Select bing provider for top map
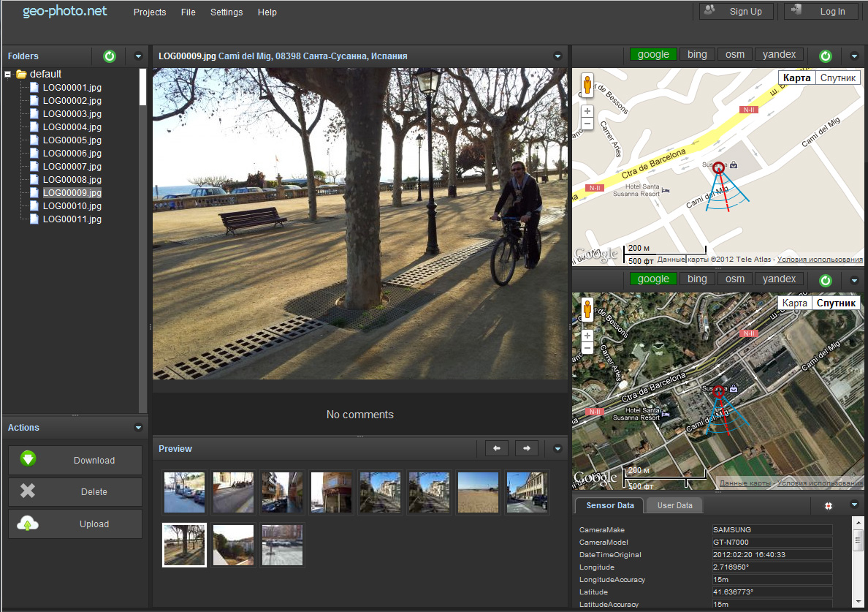 (697, 54)
